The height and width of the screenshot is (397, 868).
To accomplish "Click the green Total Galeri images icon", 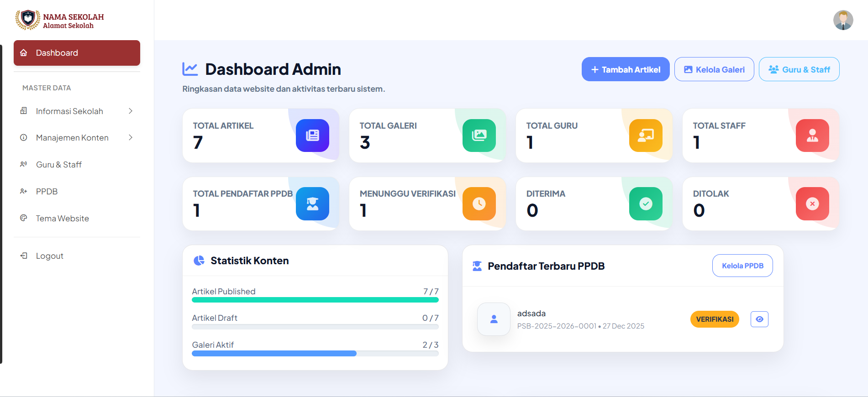I will [x=479, y=136].
